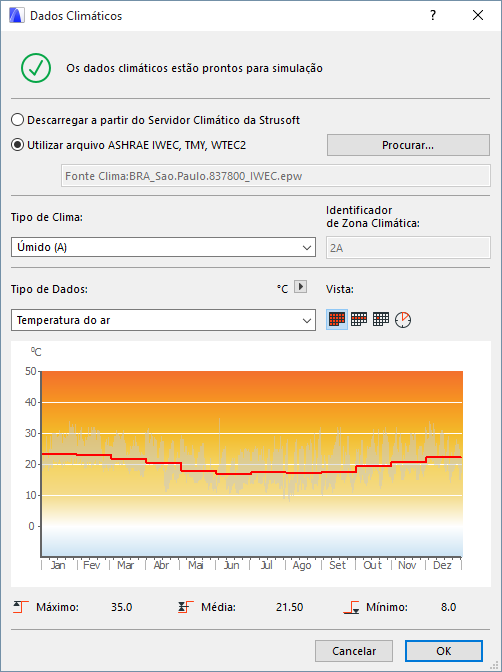
Task: Click the Ago label on chart axis
Action: tap(302, 566)
